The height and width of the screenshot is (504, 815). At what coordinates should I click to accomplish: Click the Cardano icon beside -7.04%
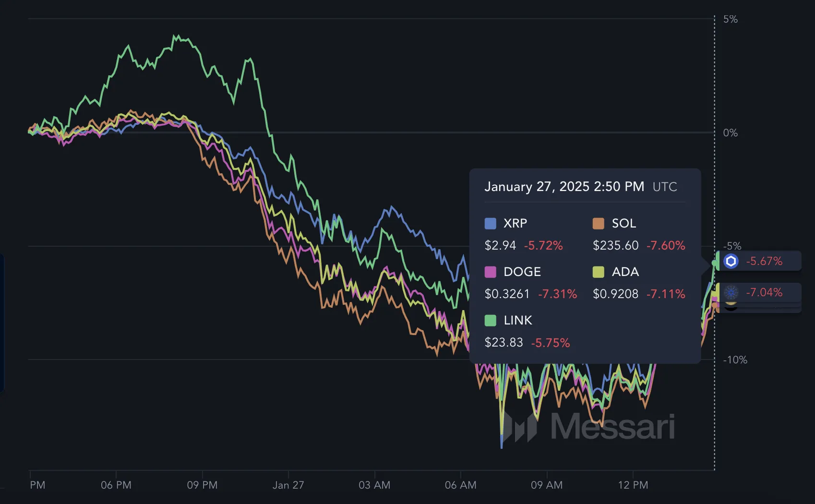pos(731,292)
